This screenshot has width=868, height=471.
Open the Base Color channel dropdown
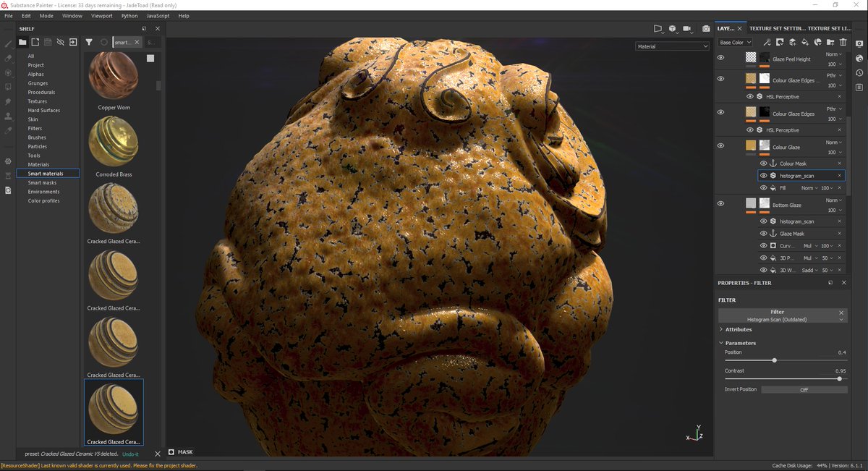point(735,42)
